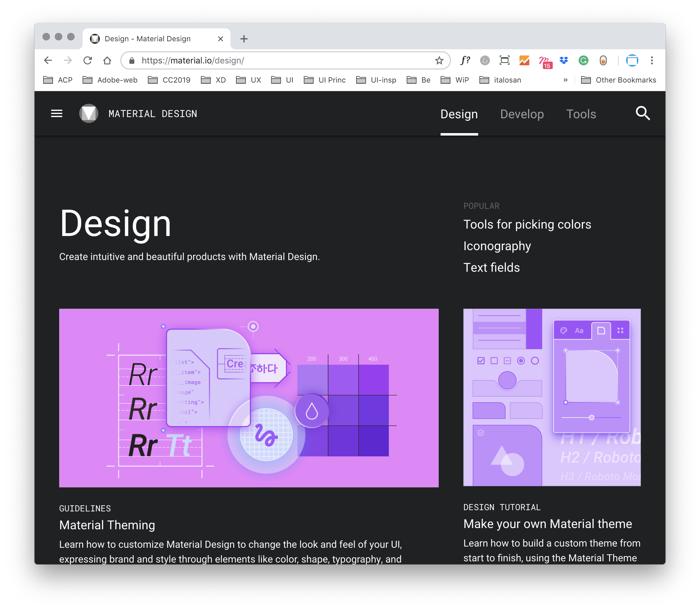
Task: Open the extension with red 15 badge
Action: tap(545, 62)
